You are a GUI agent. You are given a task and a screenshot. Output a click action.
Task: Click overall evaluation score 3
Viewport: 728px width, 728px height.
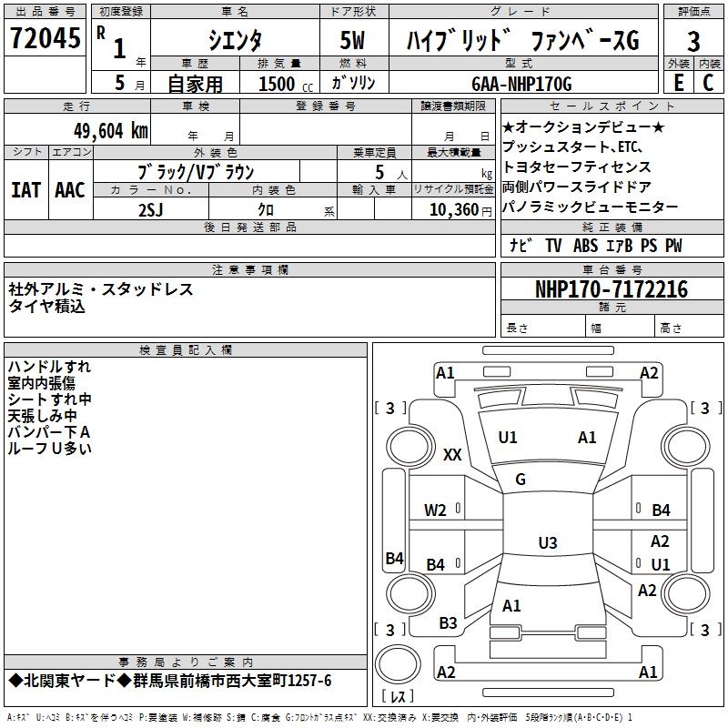click(693, 41)
